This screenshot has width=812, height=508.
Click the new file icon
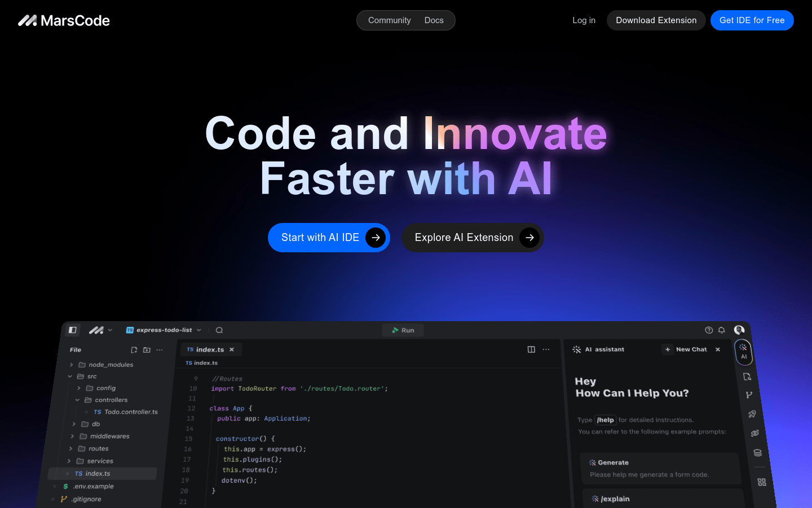(134, 350)
